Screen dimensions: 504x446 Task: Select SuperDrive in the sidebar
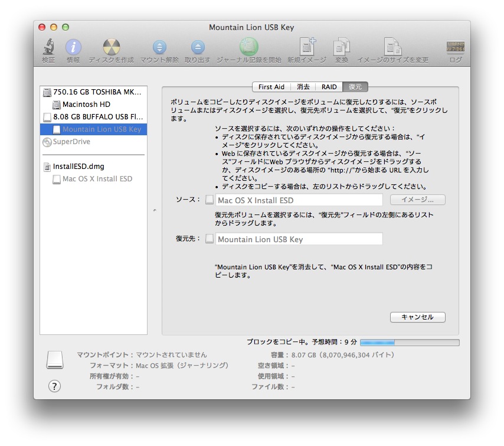pos(93,142)
